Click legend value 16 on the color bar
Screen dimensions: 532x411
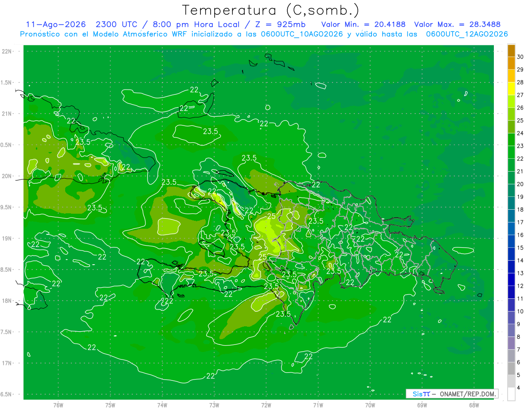(520, 235)
